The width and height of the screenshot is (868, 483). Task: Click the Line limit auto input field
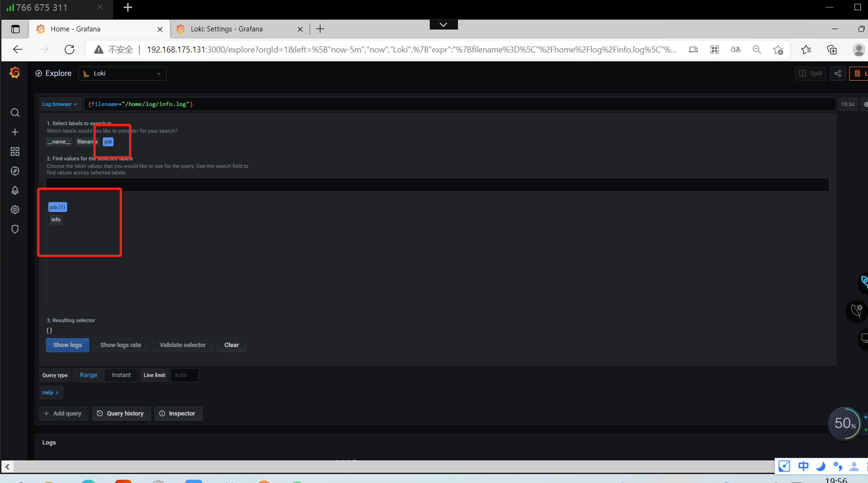[184, 375]
